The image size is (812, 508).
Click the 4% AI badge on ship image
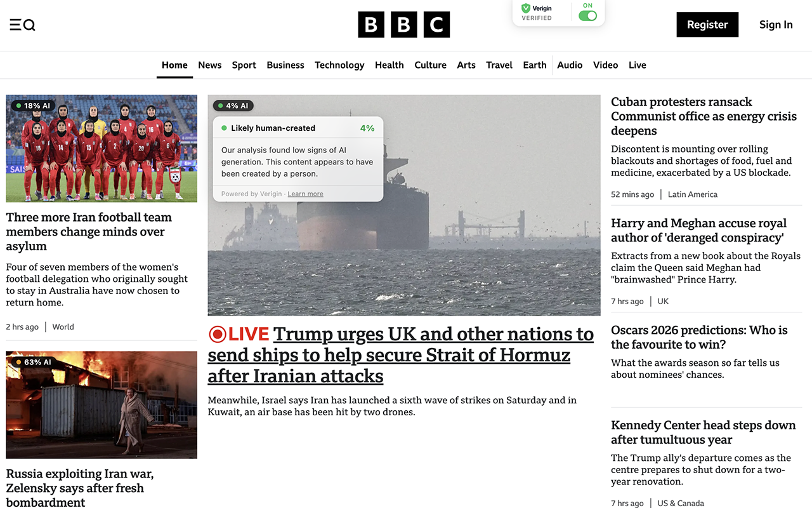[233, 106]
